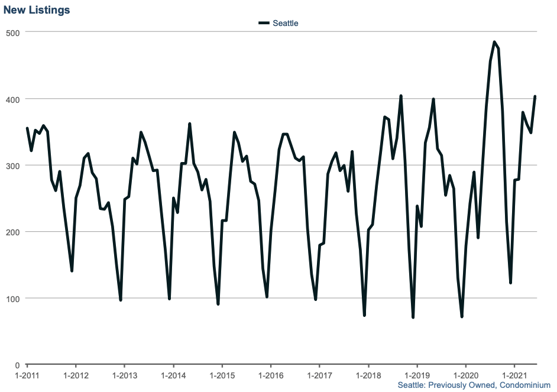Viewport: 557px width, 392px height.
Task: Click the highest peak on the Seattle line
Action: (x=494, y=42)
